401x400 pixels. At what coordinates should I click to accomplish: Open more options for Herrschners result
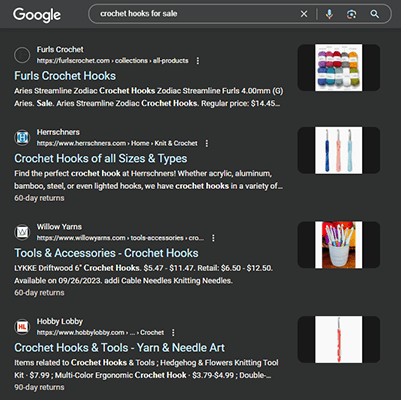click(x=207, y=143)
